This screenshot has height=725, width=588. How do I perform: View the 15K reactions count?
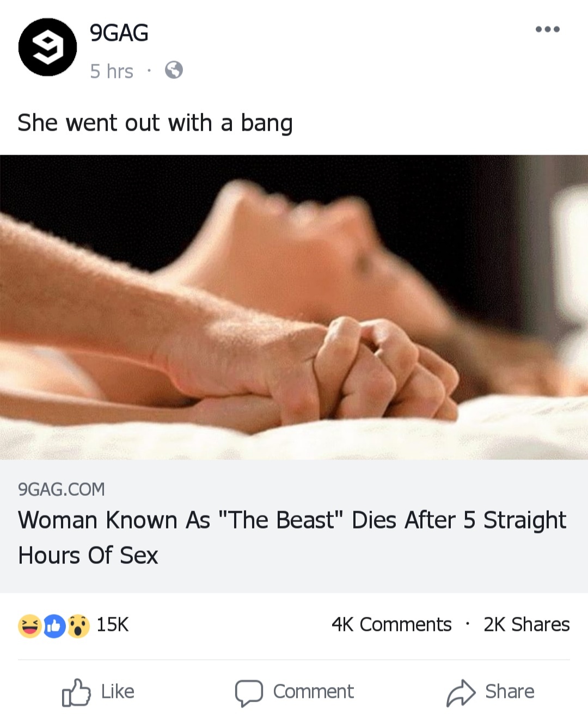tap(113, 624)
